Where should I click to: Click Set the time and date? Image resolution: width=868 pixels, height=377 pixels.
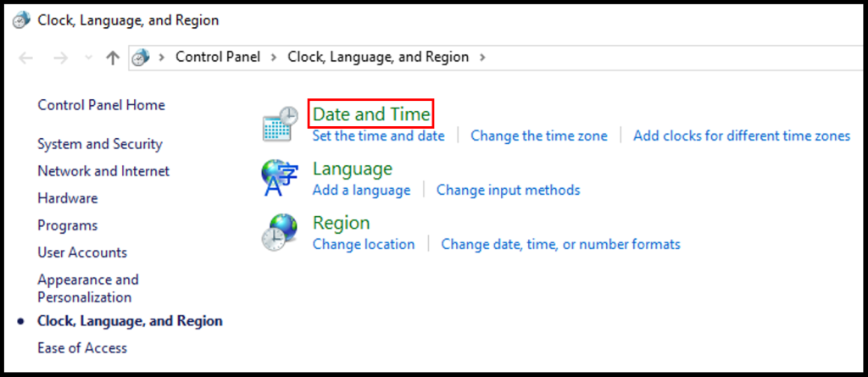379,136
